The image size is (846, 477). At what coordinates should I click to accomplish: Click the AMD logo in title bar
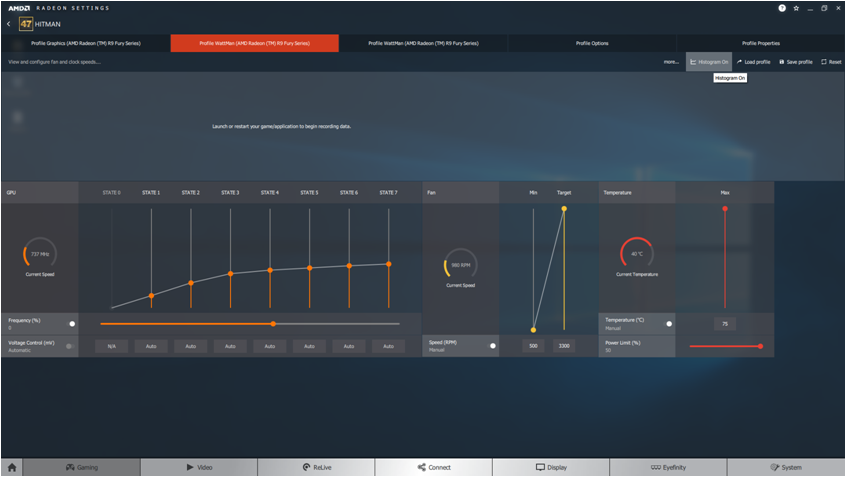pyautogui.click(x=19, y=8)
